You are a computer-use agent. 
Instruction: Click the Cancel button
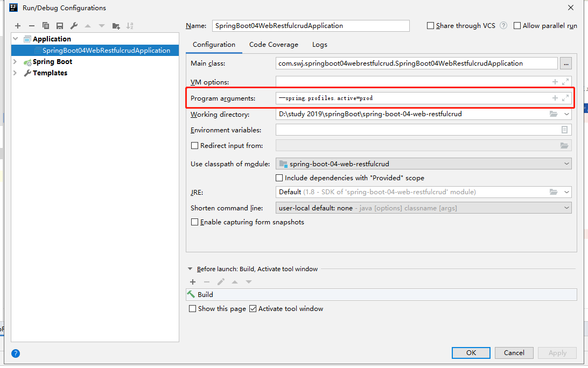pyautogui.click(x=514, y=352)
